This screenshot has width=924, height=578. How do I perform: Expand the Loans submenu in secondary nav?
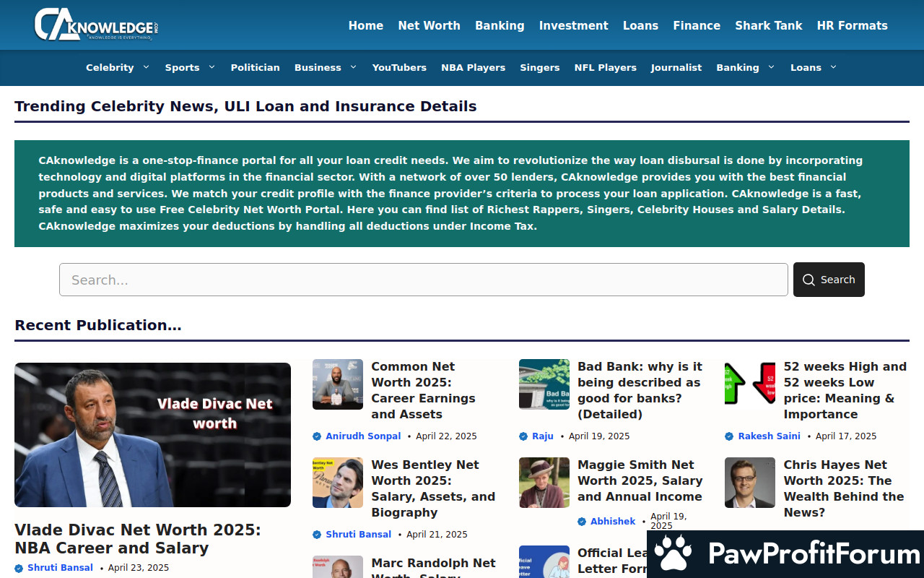point(833,67)
